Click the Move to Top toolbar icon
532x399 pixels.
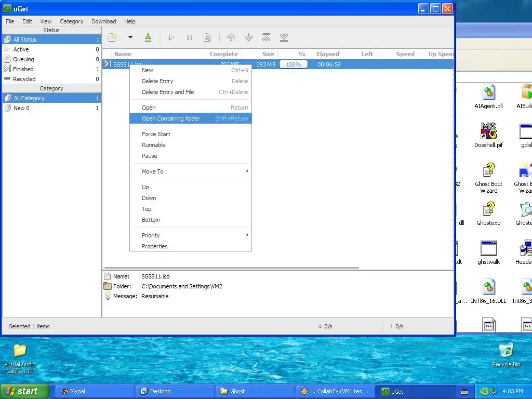(x=267, y=37)
